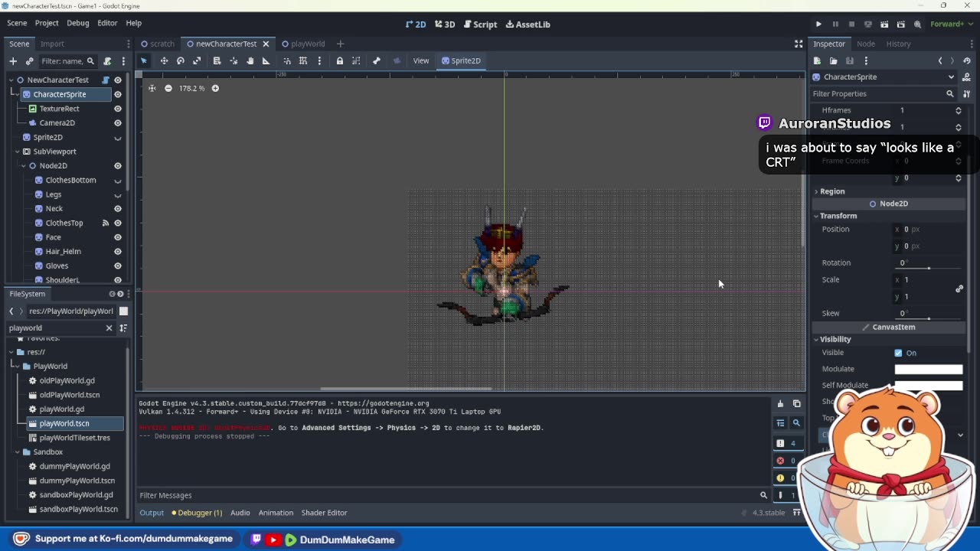Open the Debug menu
Viewport: 980px width, 551px height.
coord(77,23)
